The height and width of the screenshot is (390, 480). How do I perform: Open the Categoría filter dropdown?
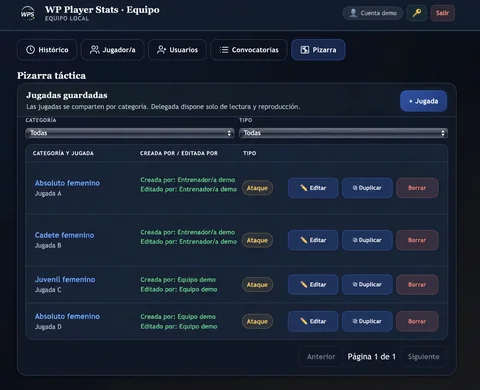pos(130,133)
